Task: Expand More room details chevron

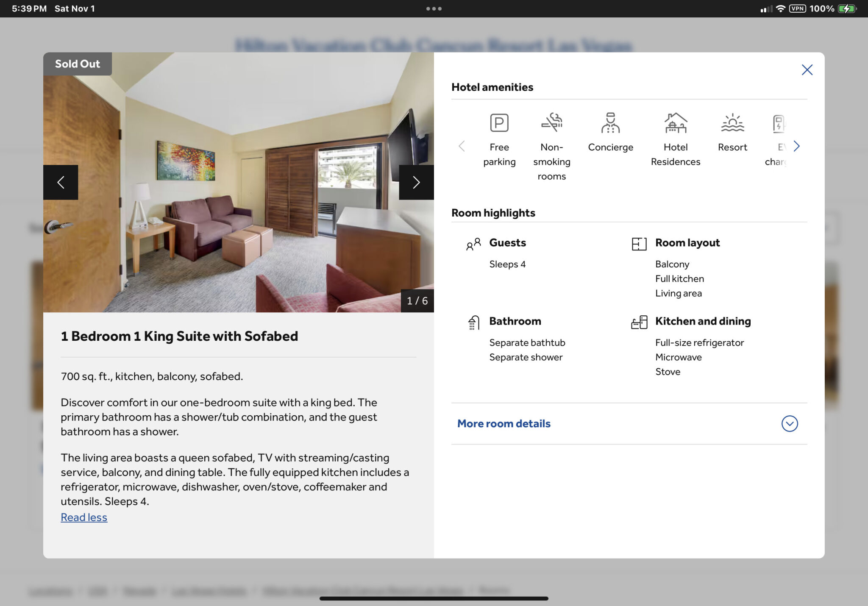Action: click(x=789, y=423)
